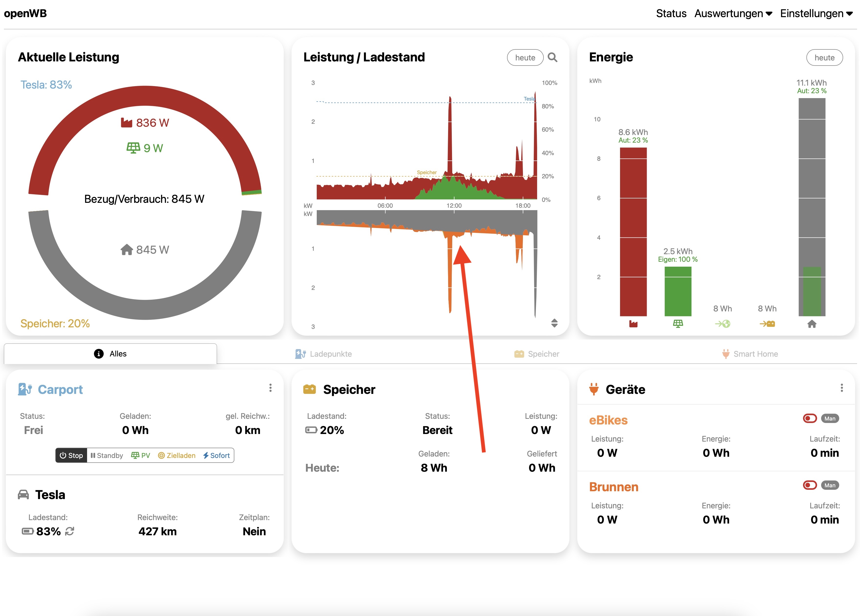This screenshot has width=860, height=616.
Task: Click the solar panel icon below the Energie chart
Action: pyautogui.click(x=678, y=324)
